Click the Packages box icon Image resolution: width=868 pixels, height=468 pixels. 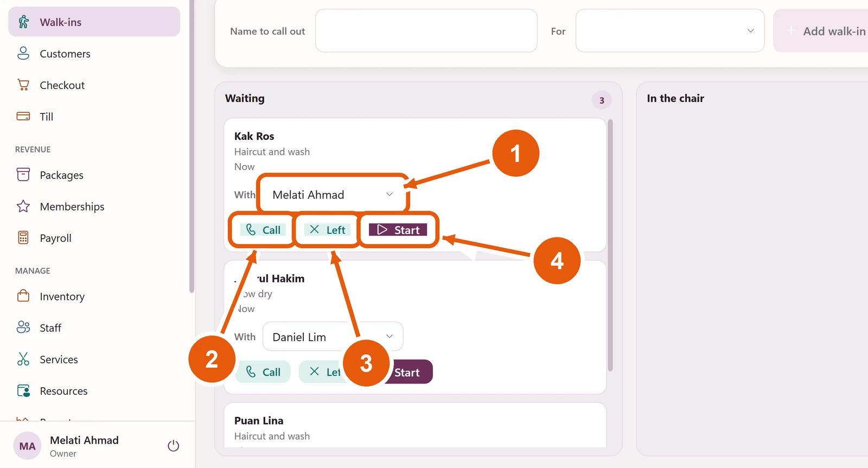coord(23,175)
